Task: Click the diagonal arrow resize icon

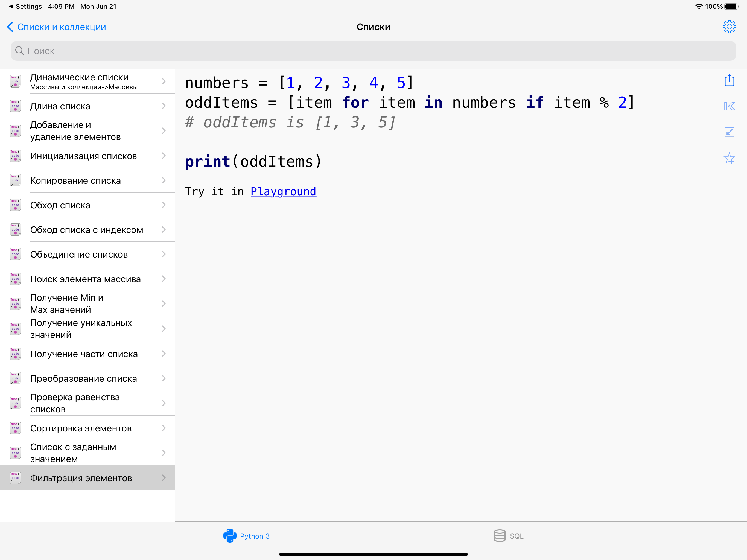Action: point(729,132)
